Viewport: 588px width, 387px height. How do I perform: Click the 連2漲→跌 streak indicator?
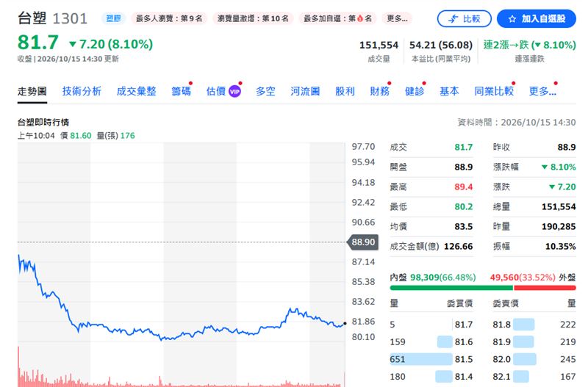tap(529, 46)
